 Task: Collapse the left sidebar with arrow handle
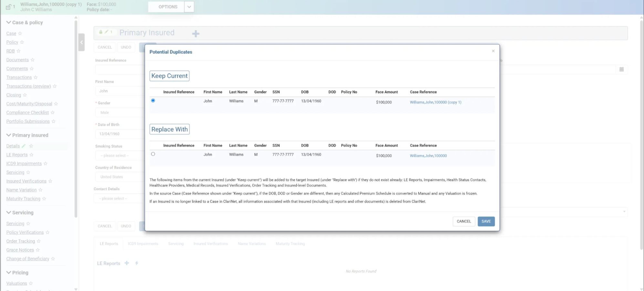point(81,42)
